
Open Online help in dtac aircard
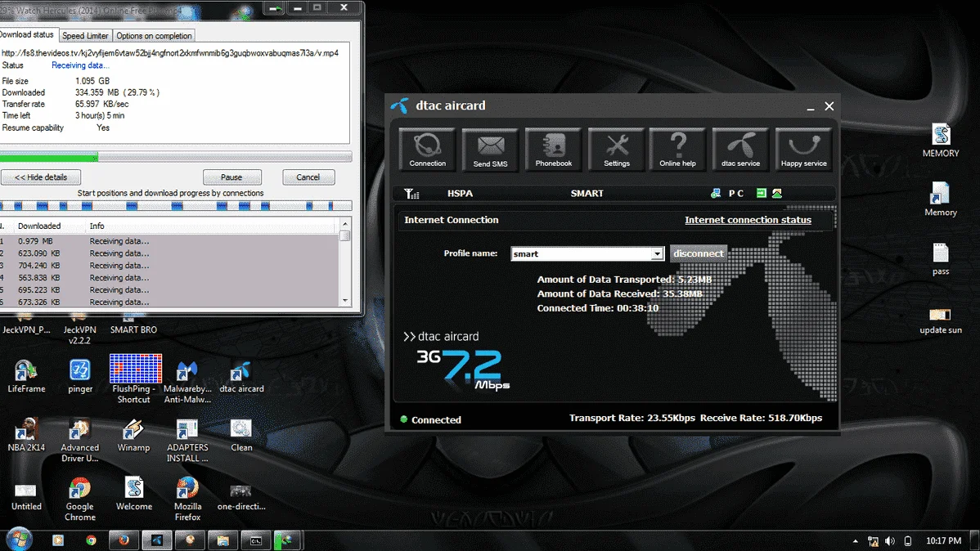pos(677,149)
